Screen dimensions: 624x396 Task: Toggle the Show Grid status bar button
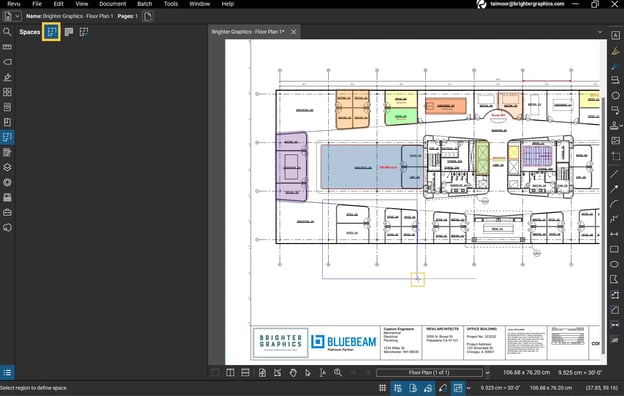pos(382,388)
